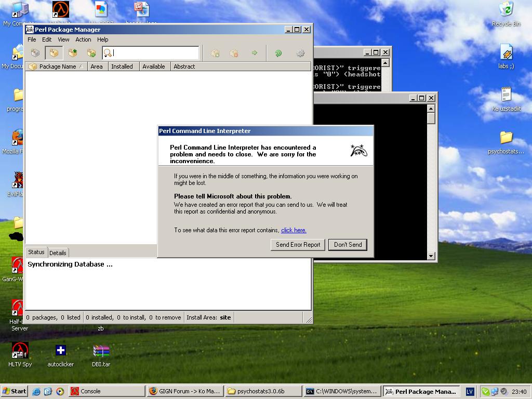
Task: Click the Start button
Action: point(14,391)
